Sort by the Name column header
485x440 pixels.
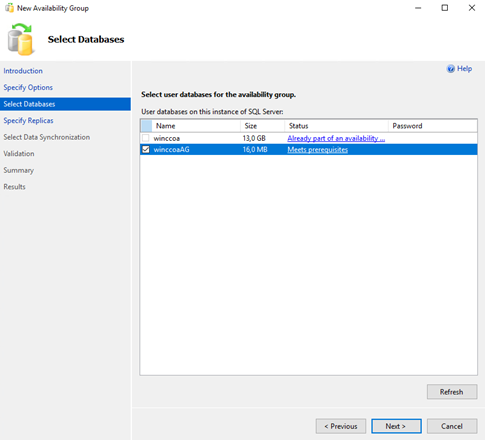[x=196, y=126]
